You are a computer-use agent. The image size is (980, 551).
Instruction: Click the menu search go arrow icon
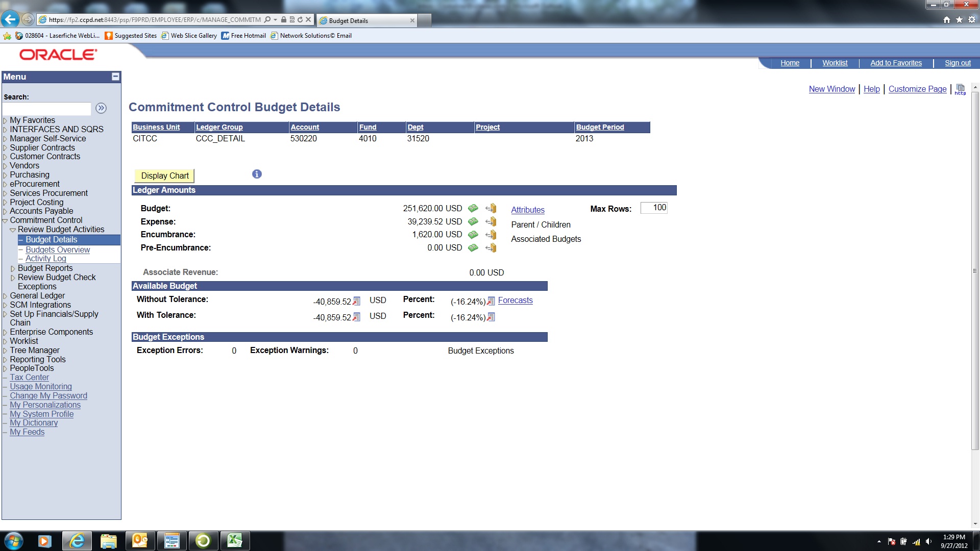point(101,108)
